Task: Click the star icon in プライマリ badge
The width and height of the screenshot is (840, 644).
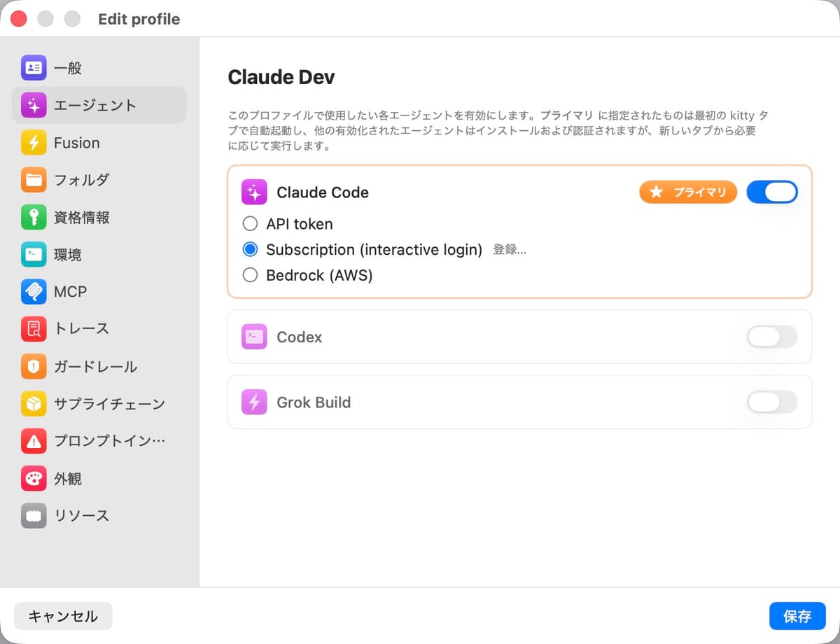Action: 656,192
